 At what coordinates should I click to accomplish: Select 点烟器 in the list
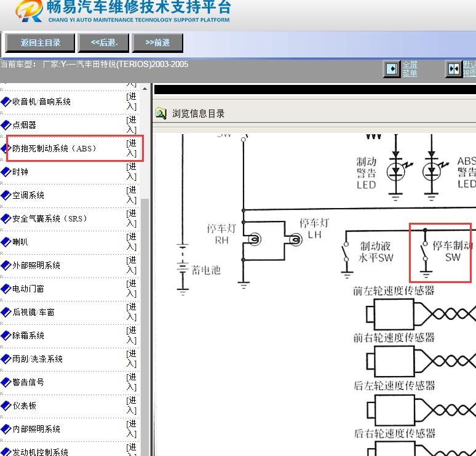[x=24, y=125]
